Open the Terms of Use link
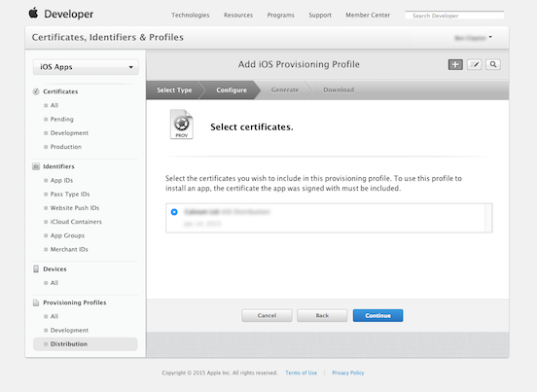 pyautogui.click(x=301, y=373)
